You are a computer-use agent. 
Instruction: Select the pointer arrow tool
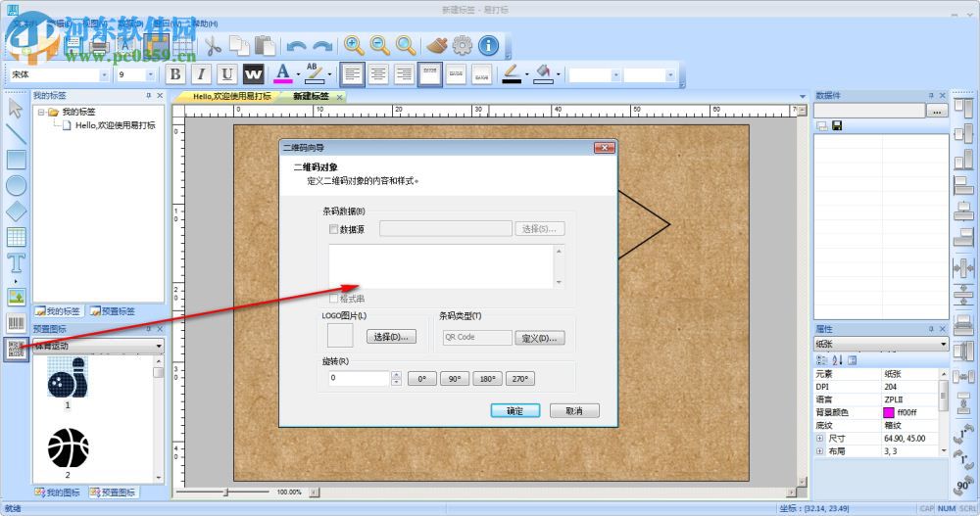coord(16,108)
